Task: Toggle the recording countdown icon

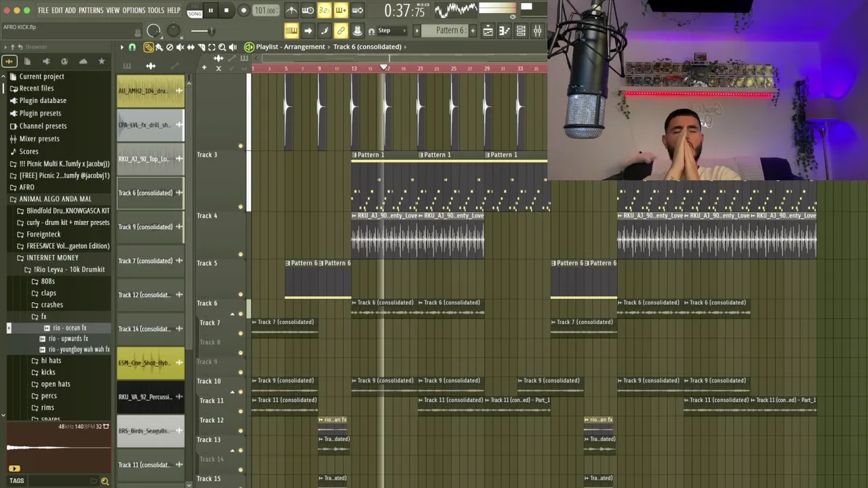Action: pos(324,10)
